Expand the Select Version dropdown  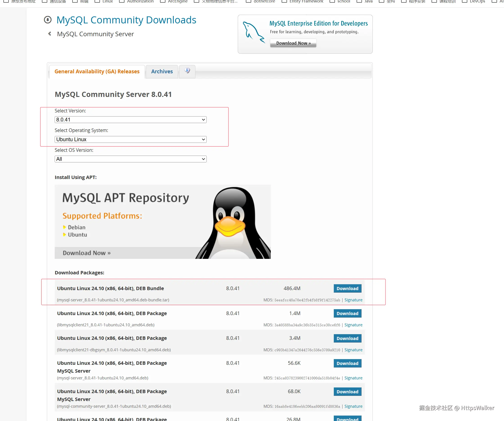(x=130, y=120)
